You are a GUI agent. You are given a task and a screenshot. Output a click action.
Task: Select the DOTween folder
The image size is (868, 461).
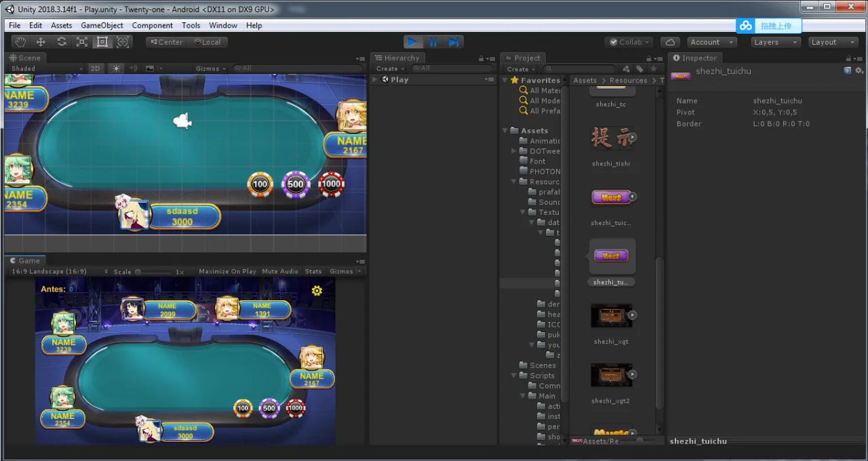tap(540, 151)
